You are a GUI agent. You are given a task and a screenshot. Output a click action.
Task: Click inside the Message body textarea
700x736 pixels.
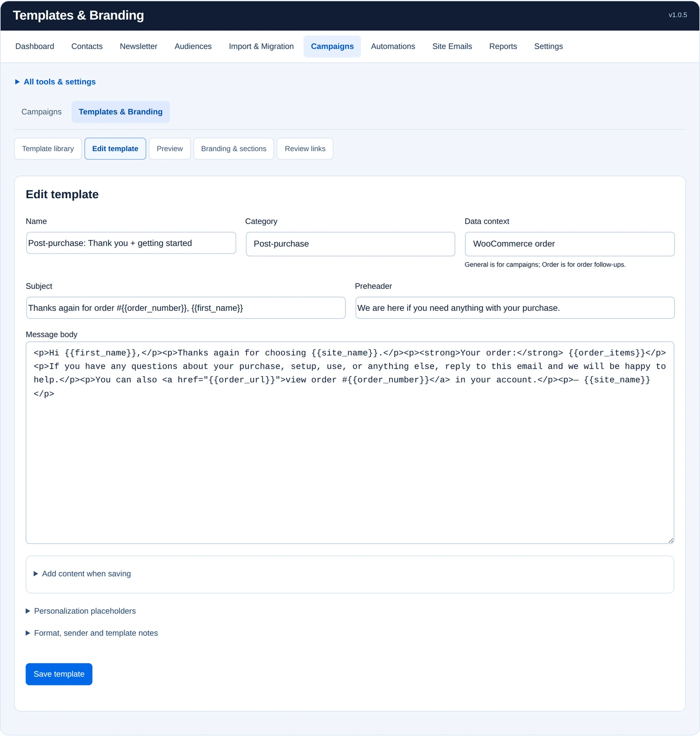click(x=350, y=443)
